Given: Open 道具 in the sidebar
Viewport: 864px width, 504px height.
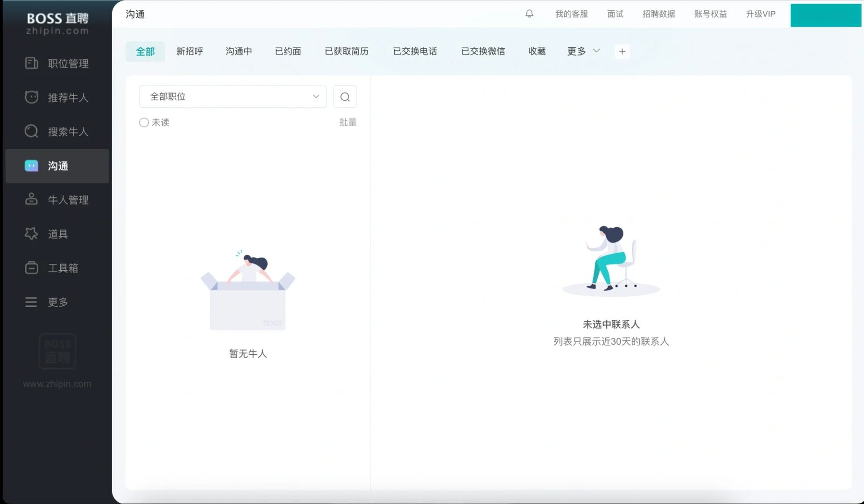Looking at the screenshot, I should (57, 234).
